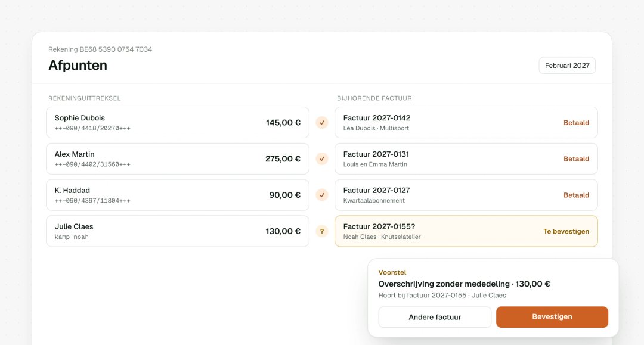
Task: Click the amount 145,00 €
Action: (x=283, y=123)
